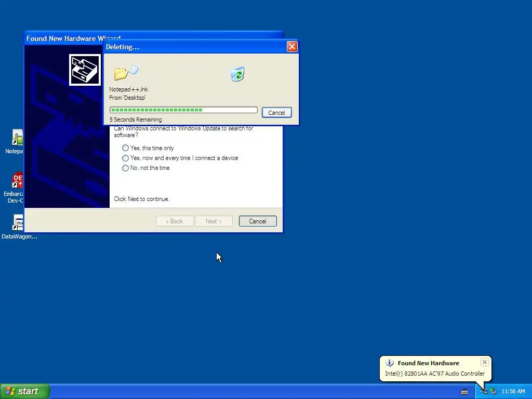
Task: Click the taskbar clock showing 11:56 AM
Action: (513, 391)
